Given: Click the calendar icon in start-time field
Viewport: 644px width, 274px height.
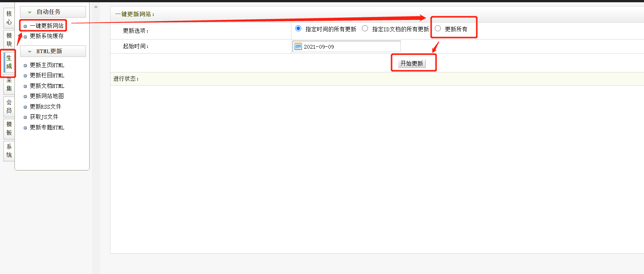Looking at the screenshot, I should click(x=298, y=46).
